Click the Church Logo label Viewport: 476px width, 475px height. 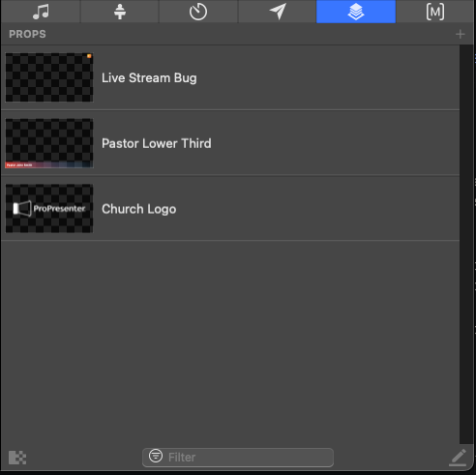point(139,209)
